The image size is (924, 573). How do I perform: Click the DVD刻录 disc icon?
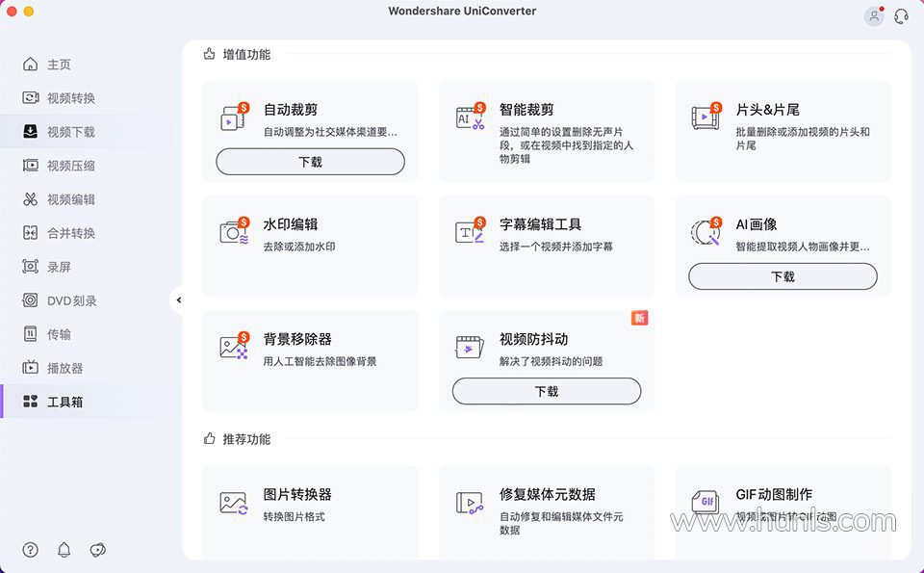(30, 300)
